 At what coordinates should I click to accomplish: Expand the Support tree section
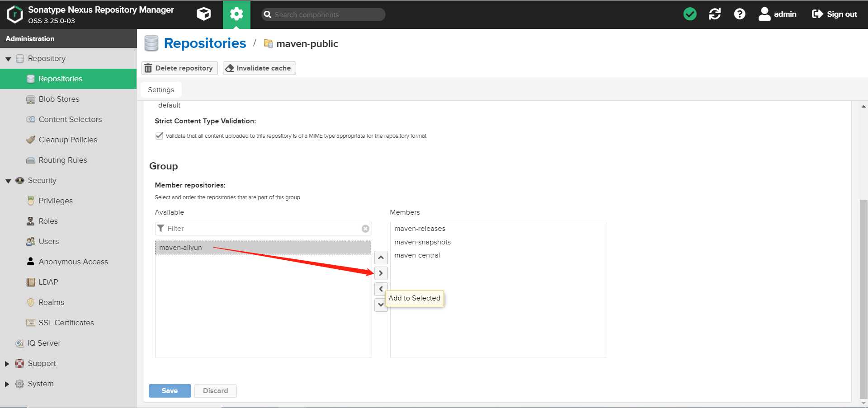click(x=7, y=364)
